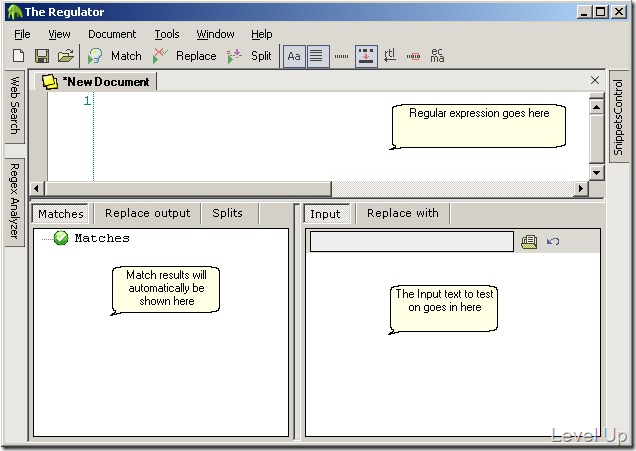Screen dimensions: 636x451
Task: Click the Split text button
Action: (261, 56)
